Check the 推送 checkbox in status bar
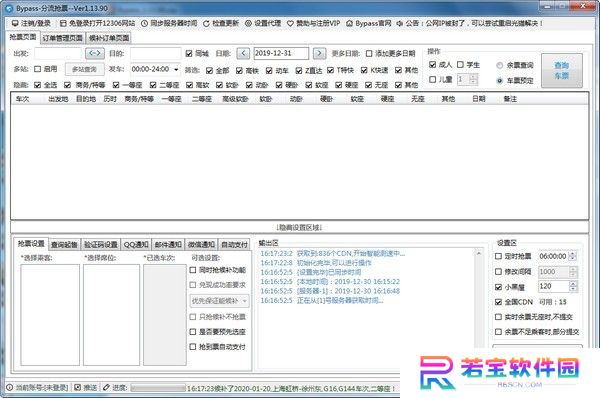The width and height of the screenshot is (600, 398). pyautogui.click(x=78, y=388)
